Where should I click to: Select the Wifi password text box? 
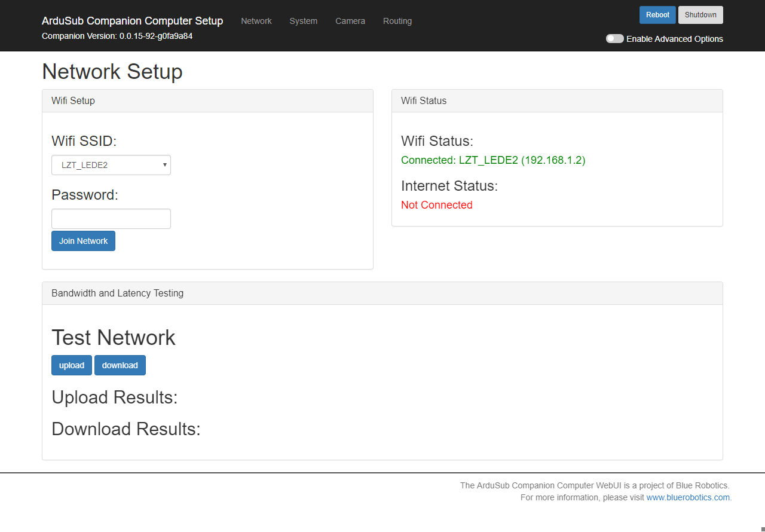coord(111,218)
